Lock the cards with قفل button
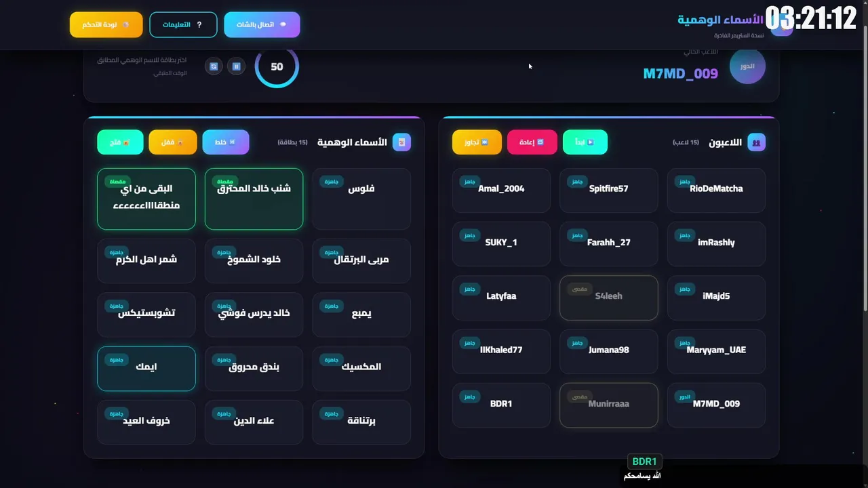 tap(173, 142)
